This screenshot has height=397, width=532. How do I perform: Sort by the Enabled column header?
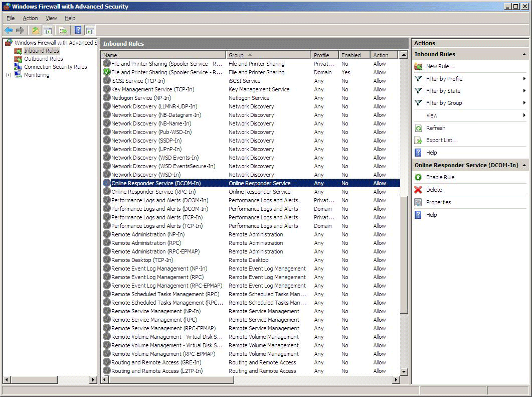[354, 55]
